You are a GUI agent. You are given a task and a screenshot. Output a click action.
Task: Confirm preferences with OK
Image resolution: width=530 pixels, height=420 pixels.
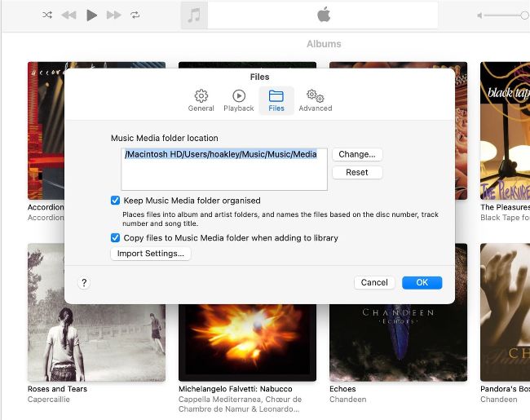[422, 283]
